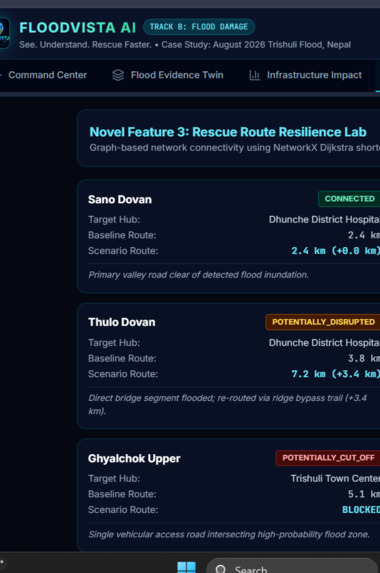Click the FLOODVISTA AI title
The width and height of the screenshot is (380, 573).
point(77,28)
